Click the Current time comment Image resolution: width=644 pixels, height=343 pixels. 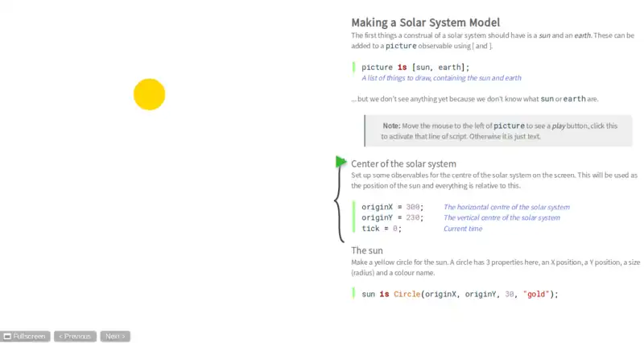pyautogui.click(x=463, y=229)
